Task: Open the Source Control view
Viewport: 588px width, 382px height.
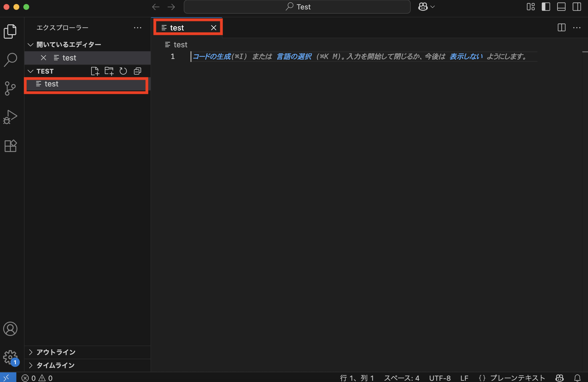Action: [10, 88]
